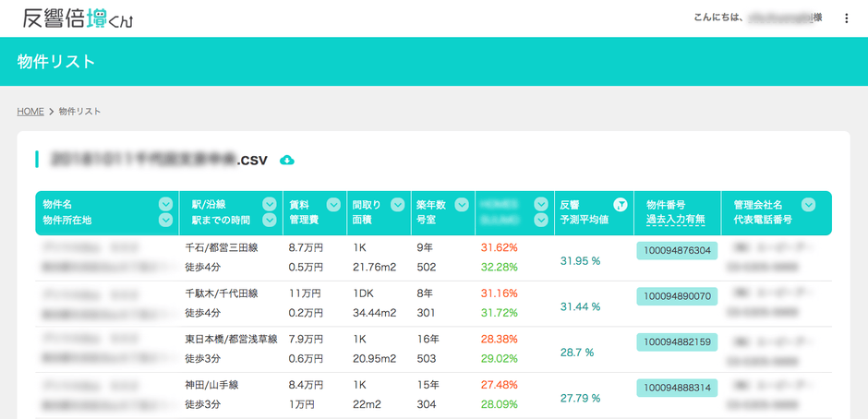The image size is (868, 419).
Task: Click the cloud download icon beside csv filename
Action: click(x=287, y=161)
